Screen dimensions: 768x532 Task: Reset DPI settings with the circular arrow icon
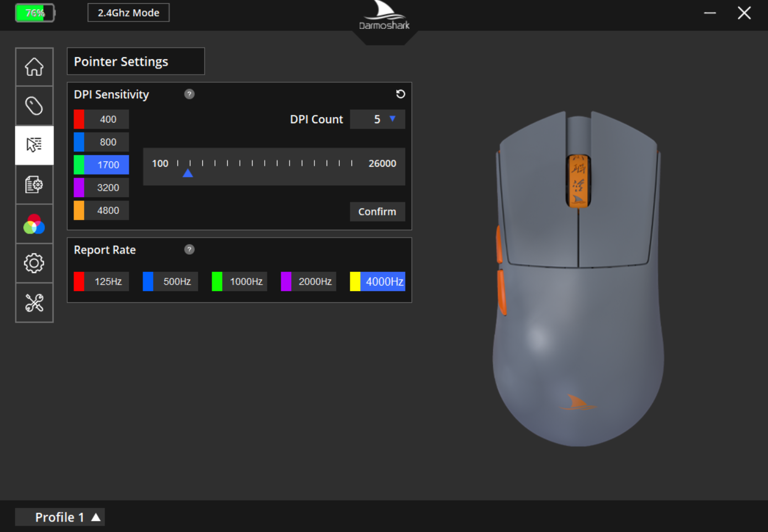[x=401, y=94]
